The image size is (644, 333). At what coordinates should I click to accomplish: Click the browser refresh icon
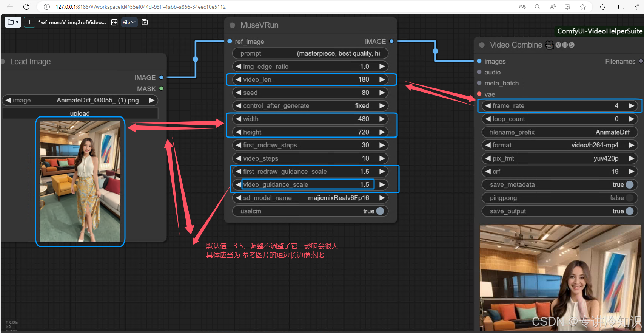(26, 7)
